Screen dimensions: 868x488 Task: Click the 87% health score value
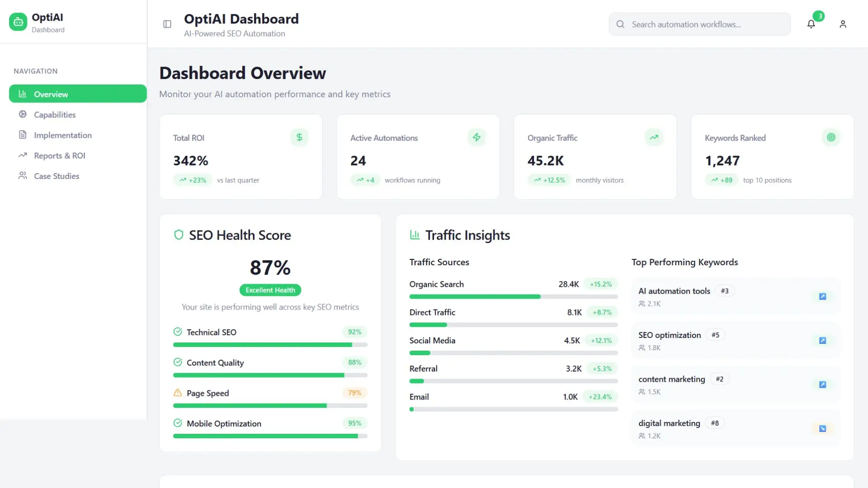(270, 267)
